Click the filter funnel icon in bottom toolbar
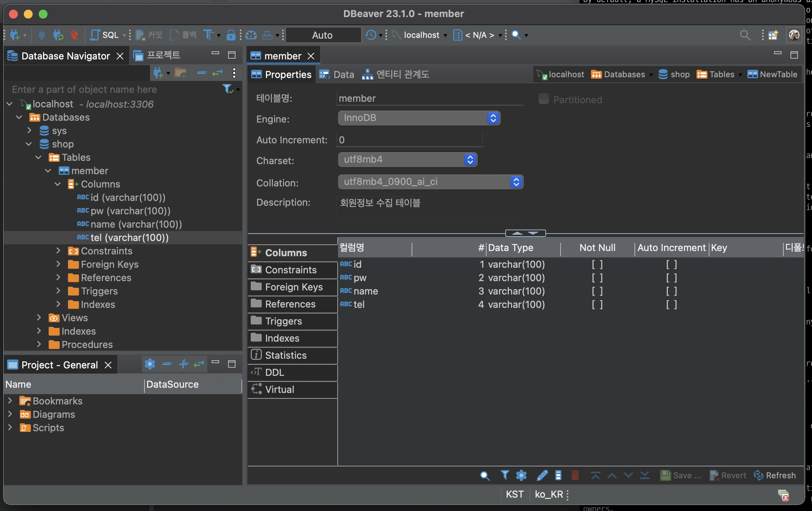Screen dimensions: 812x511 504,475
